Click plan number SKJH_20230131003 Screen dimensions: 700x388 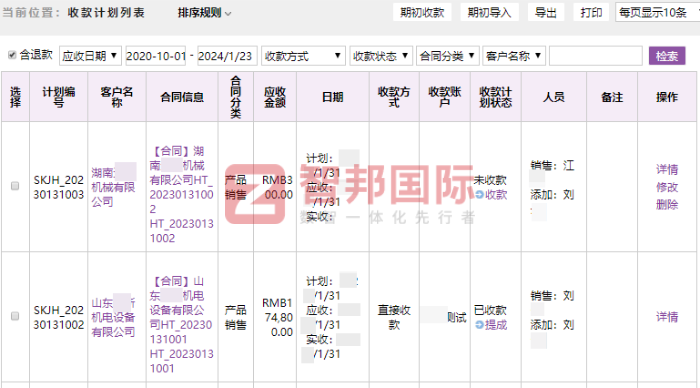click(58, 187)
